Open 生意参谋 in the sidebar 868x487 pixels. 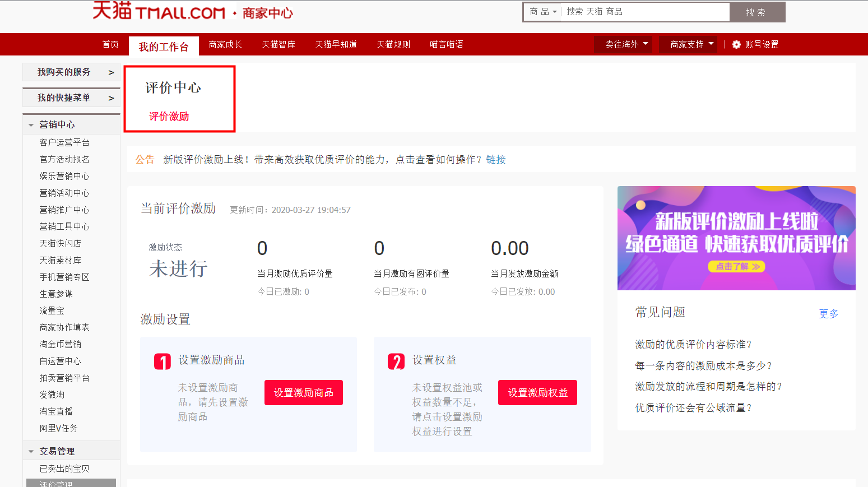56,294
